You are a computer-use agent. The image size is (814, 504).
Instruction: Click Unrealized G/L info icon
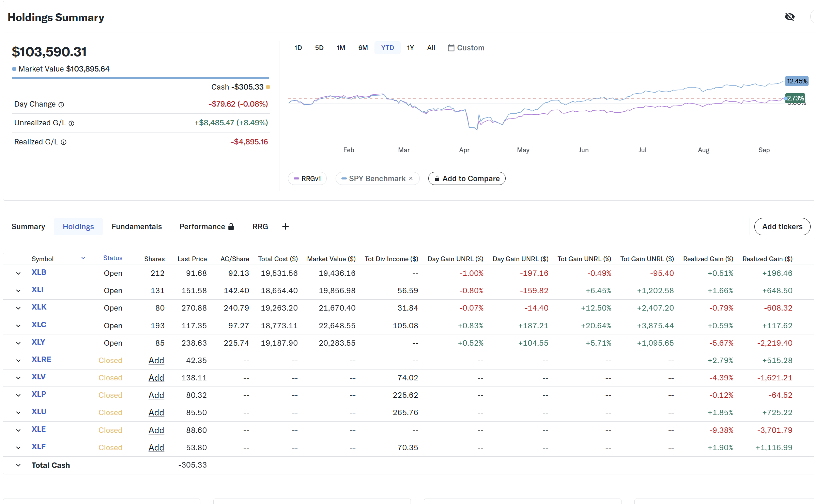[x=71, y=123]
